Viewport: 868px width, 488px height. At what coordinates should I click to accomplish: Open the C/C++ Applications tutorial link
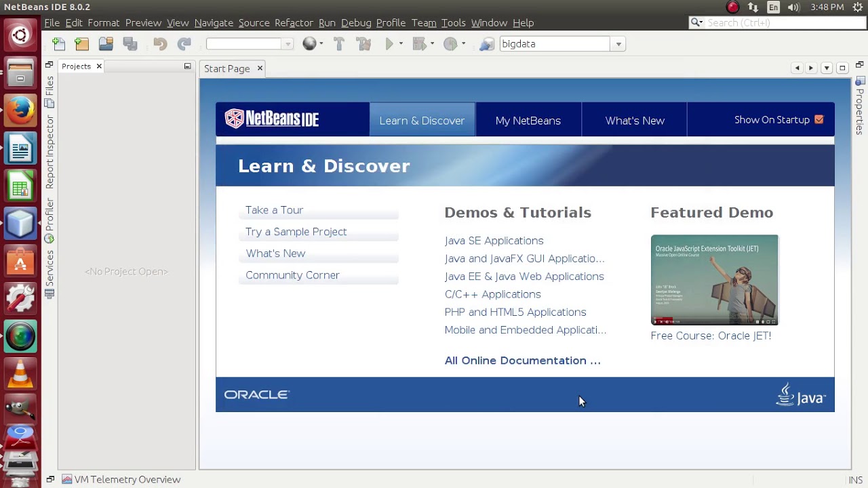coord(492,294)
